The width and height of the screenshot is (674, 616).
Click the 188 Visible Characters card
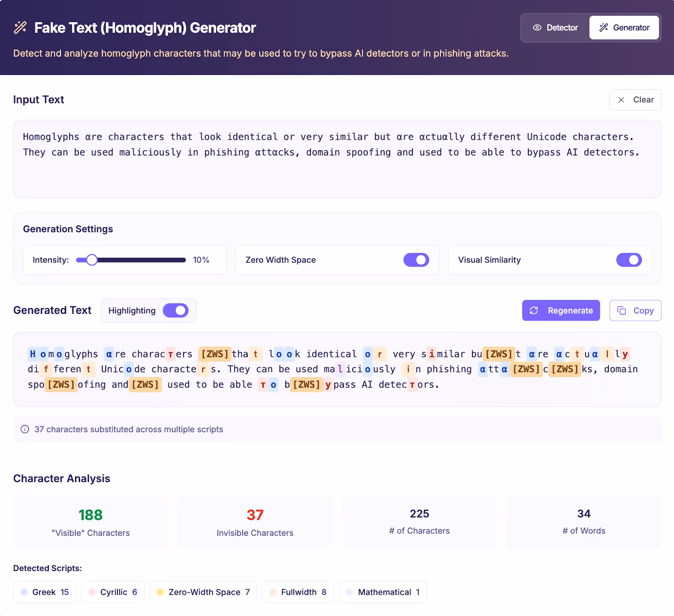91,522
